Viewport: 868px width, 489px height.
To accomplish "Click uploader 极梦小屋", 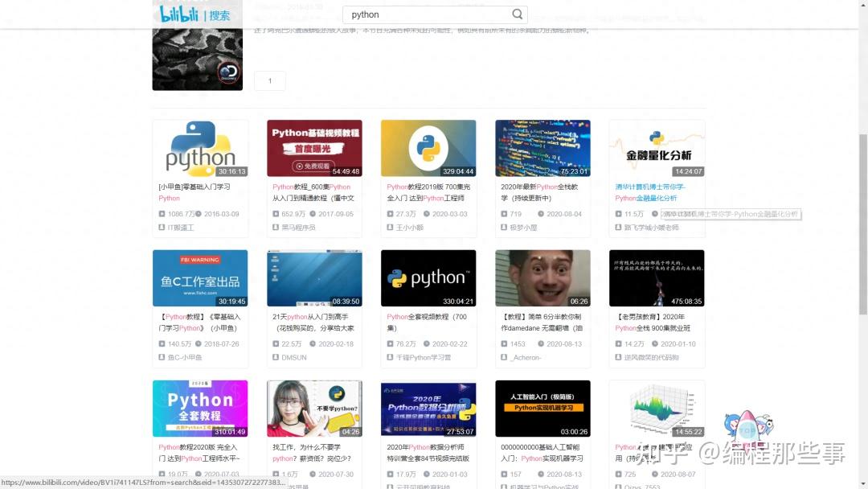I will pyautogui.click(x=524, y=228).
